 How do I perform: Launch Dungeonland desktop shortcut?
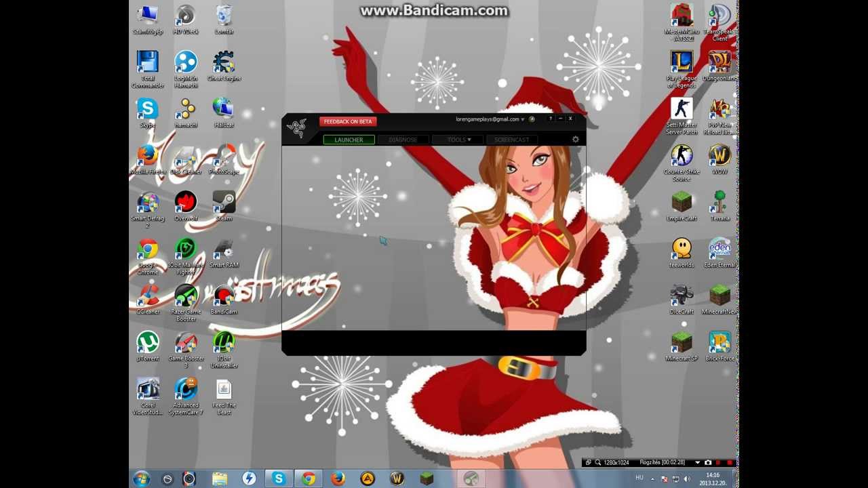[x=719, y=66]
